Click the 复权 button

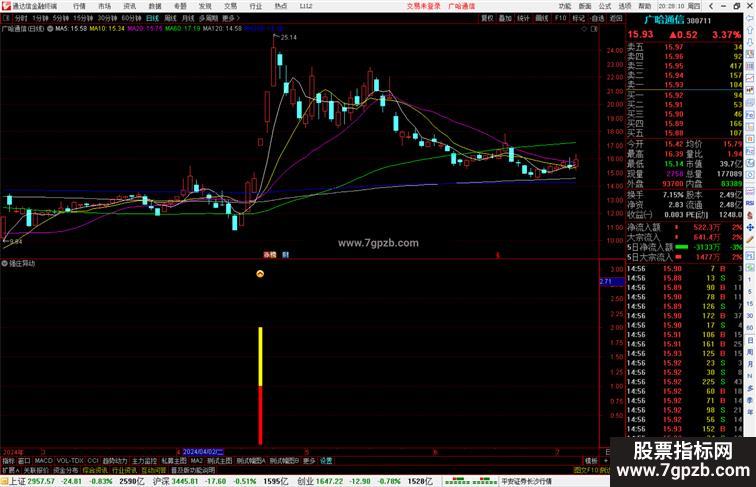(487, 18)
